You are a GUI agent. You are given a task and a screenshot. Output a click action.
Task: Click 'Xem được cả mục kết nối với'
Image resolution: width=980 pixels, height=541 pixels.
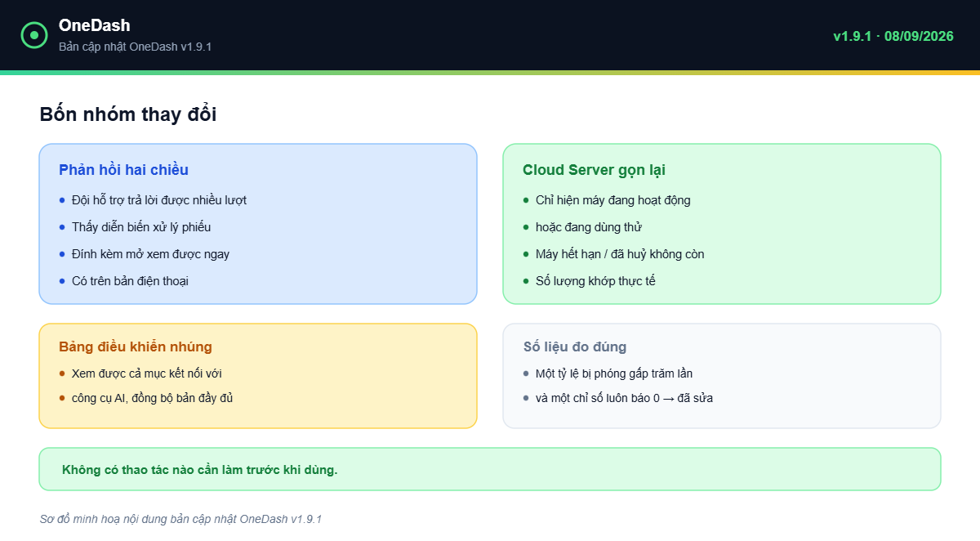147,373
